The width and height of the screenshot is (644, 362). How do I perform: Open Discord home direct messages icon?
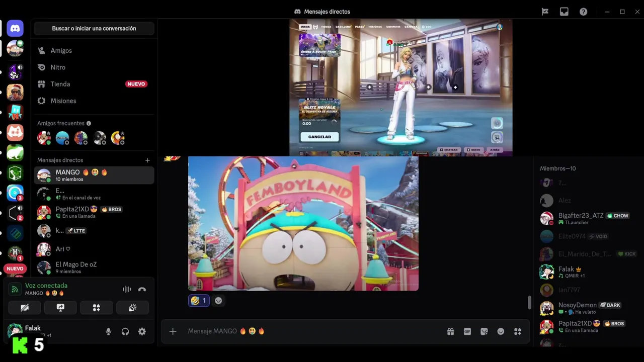pos(15,29)
